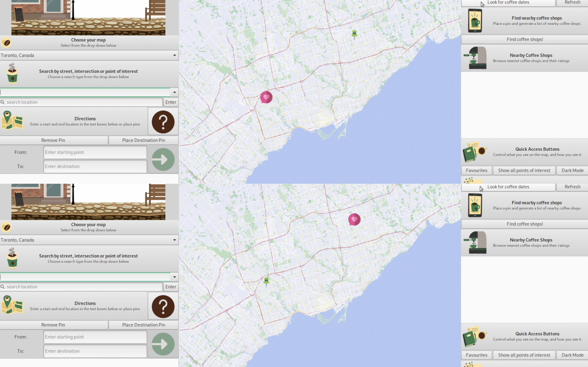This screenshot has width=588, height=367.
Task: Click the coffee bean icon beside Choose your map
Action: click(x=7, y=43)
